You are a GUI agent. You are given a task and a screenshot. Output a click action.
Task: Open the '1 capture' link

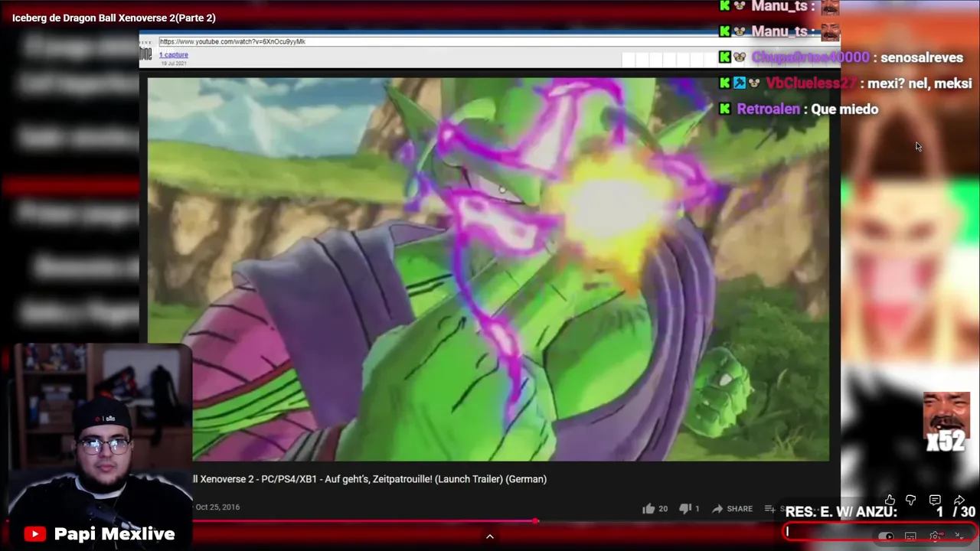pos(174,54)
